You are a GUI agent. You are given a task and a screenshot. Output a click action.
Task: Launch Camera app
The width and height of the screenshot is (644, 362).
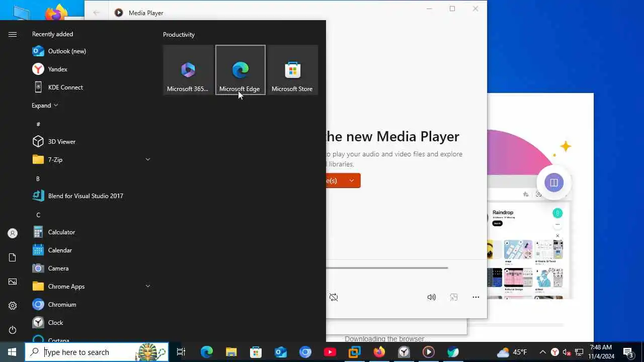click(91, 268)
